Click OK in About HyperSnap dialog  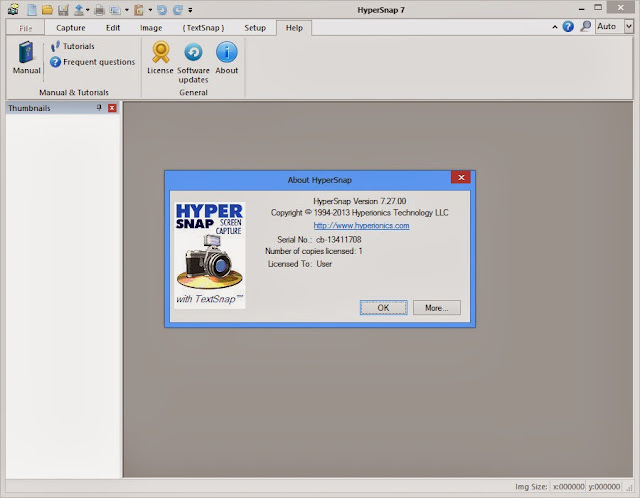tap(384, 308)
